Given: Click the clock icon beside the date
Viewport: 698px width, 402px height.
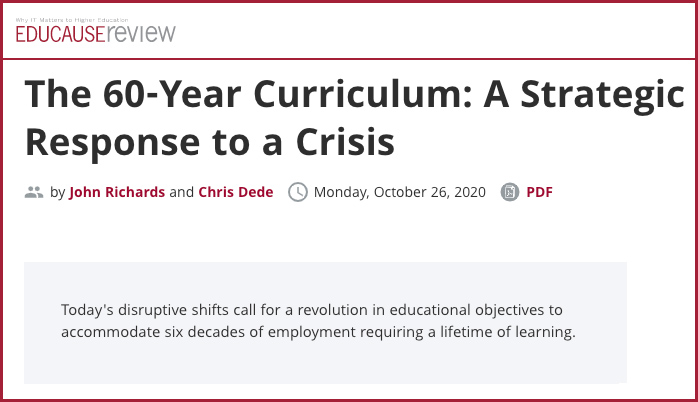Looking at the screenshot, I should tap(298, 192).
